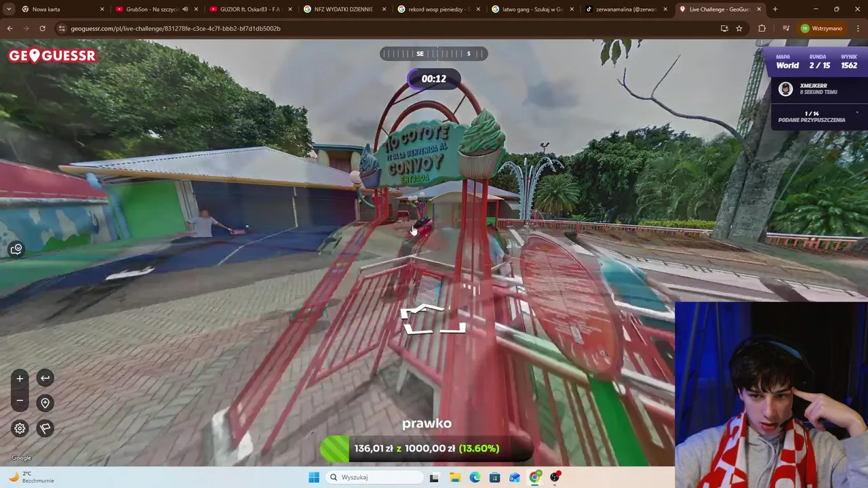Switch to the Nowa karta tab
The height and width of the screenshot is (488, 868).
point(58,9)
